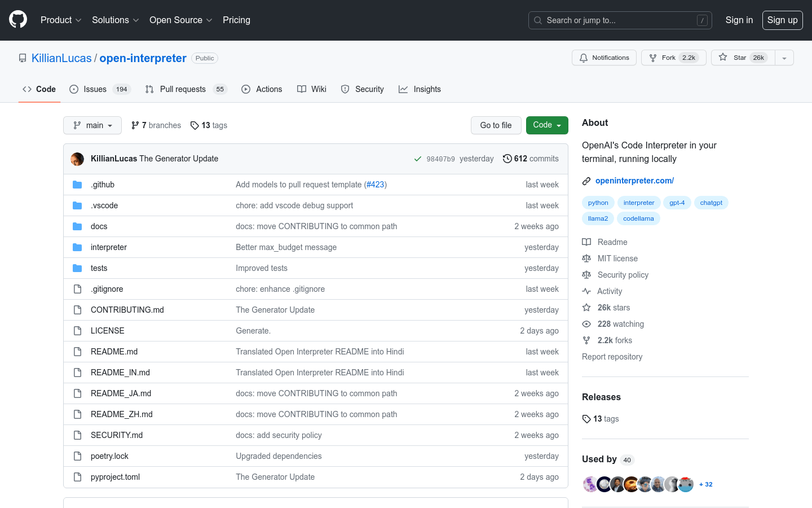
Task: Open the main branch selector dropdown
Action: tap(92, 125)
